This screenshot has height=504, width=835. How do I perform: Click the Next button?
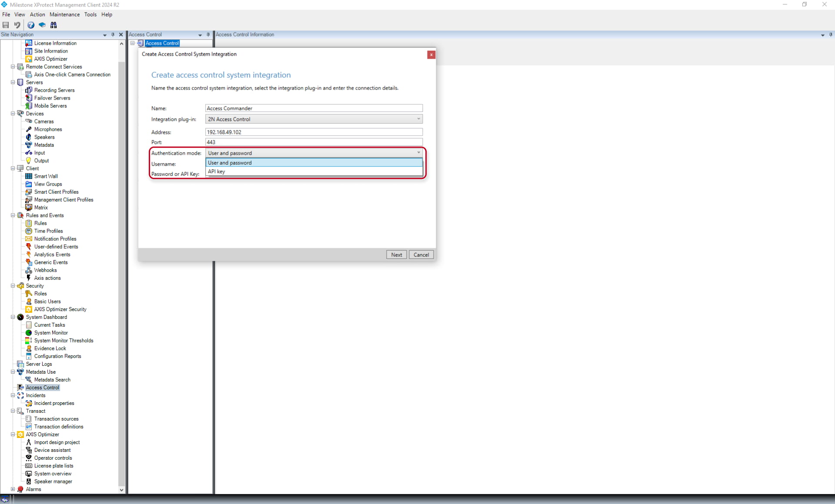[x=396, y=255]
